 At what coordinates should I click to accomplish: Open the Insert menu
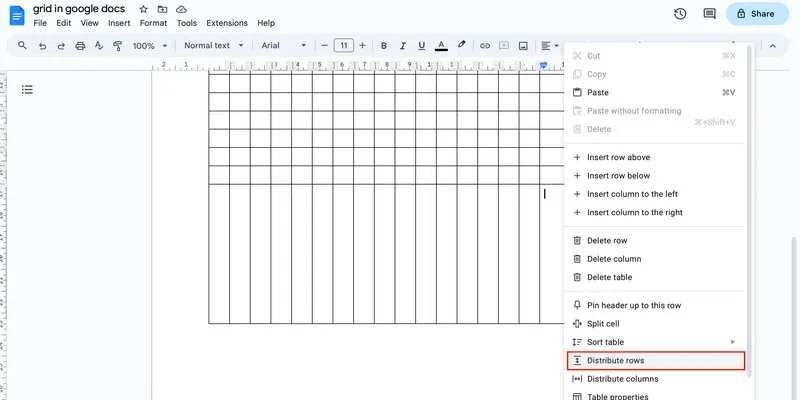point(119,23)
